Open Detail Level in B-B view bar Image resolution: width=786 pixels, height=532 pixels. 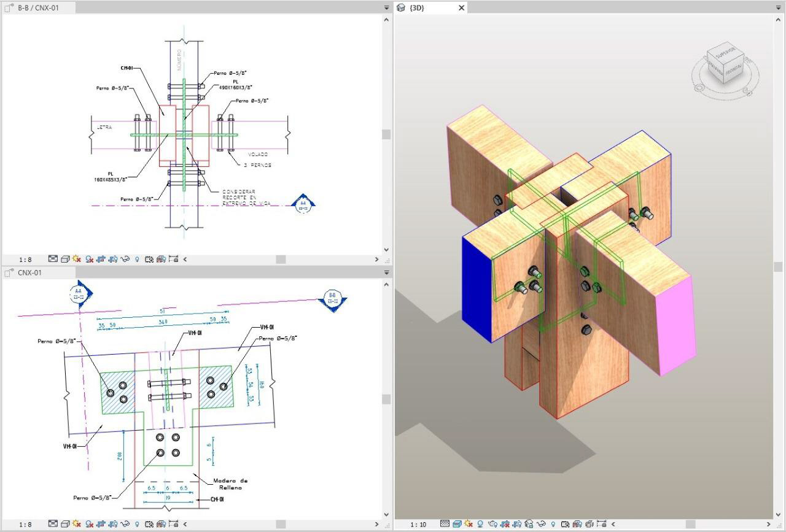[53, 259]
